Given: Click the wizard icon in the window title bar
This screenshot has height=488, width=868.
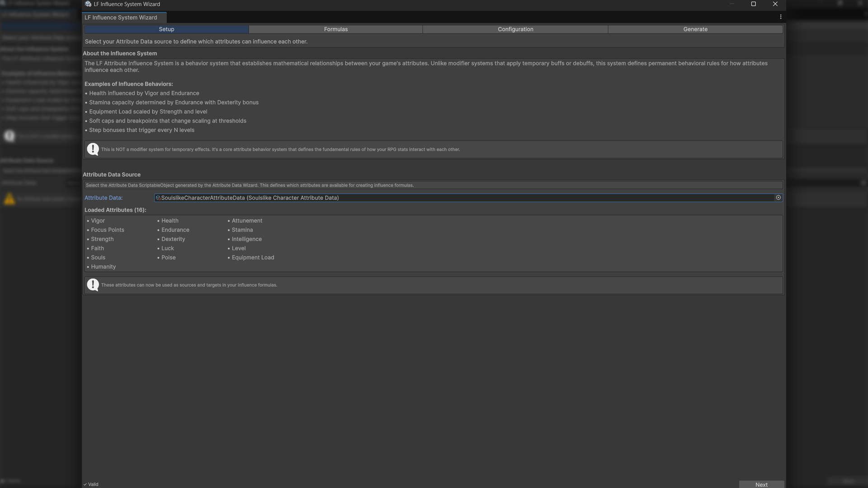Looking at the screenshot, I should click(x=88, y=4).
